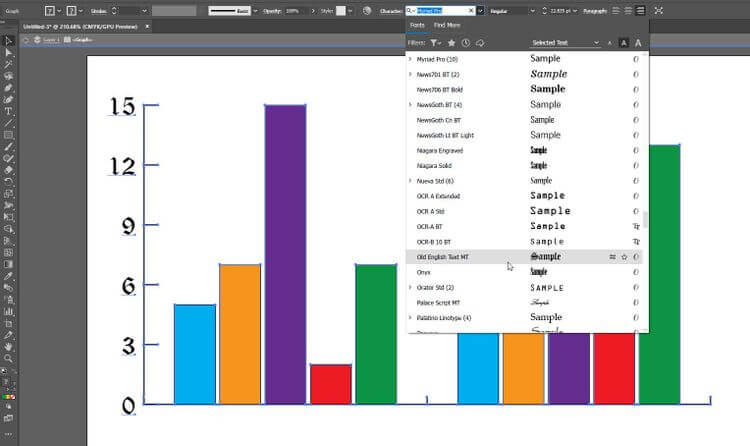Add Old English Text MT to favorites
Image resolution: width=750 pixels, height=446 pixels.
pos(624,257)
